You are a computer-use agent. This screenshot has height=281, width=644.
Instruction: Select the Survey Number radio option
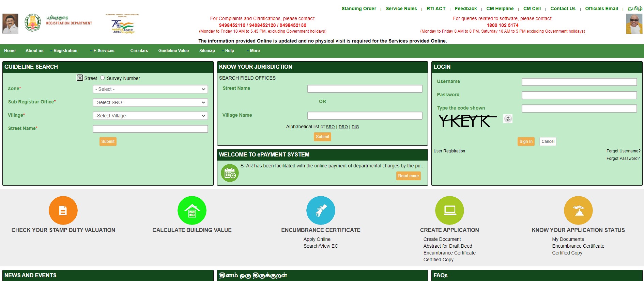point(102,78)
